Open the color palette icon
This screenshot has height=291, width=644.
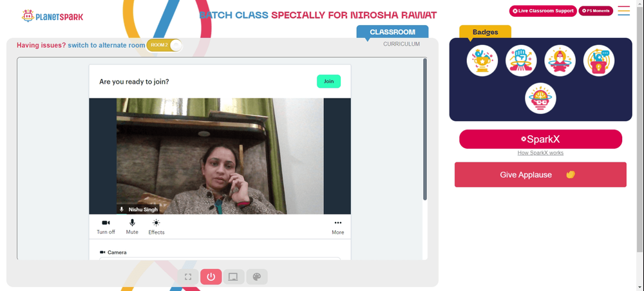[x=257, y=277]
